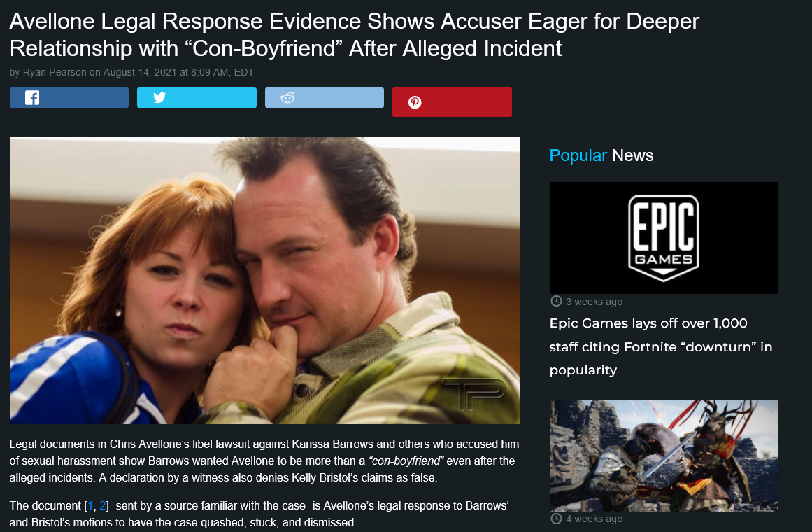Open the article's main photo
Image resolution: width=812 pixels, height=532 pixels.
(264, 280)
